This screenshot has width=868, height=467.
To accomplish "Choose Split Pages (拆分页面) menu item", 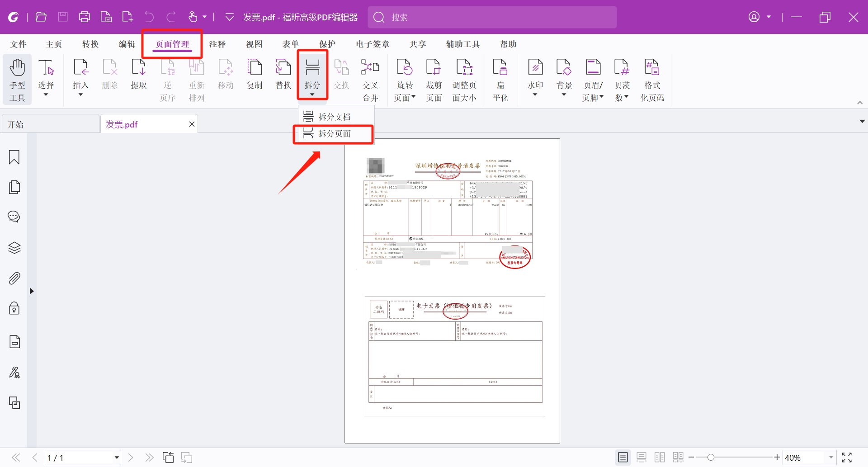I will point(333,133).
